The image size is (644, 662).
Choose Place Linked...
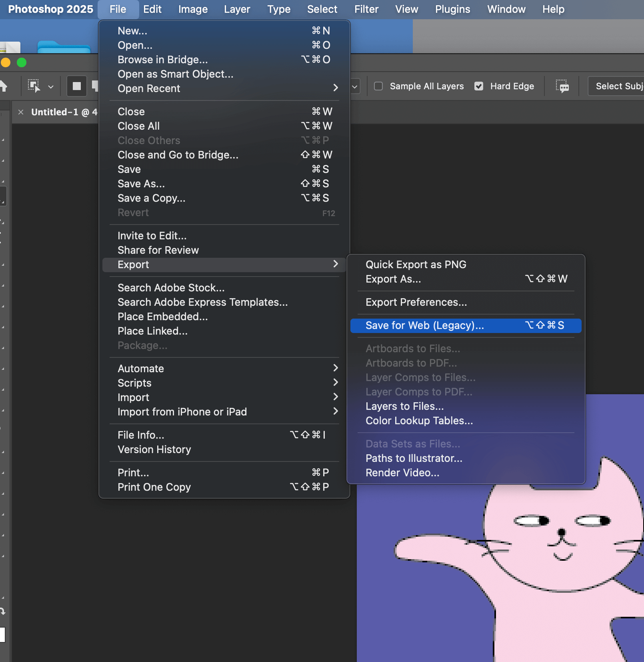tap(224, 331)
